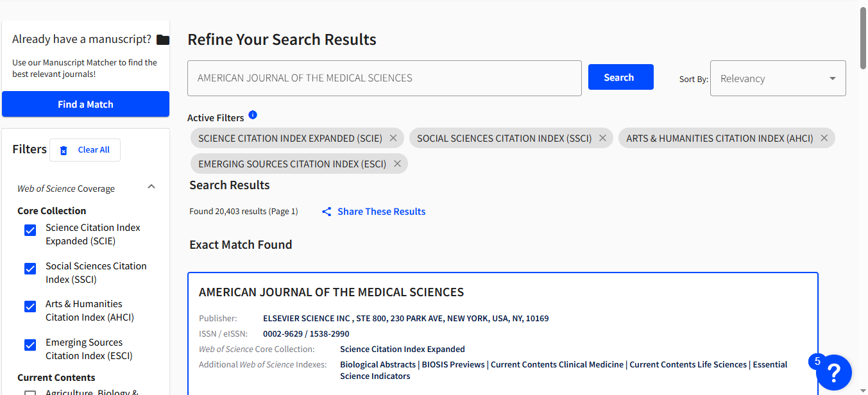Toggle Arts & Humanities Citation Index checkbox
The width and height of the screenshot is (868, 395).
tap(30, 307)
